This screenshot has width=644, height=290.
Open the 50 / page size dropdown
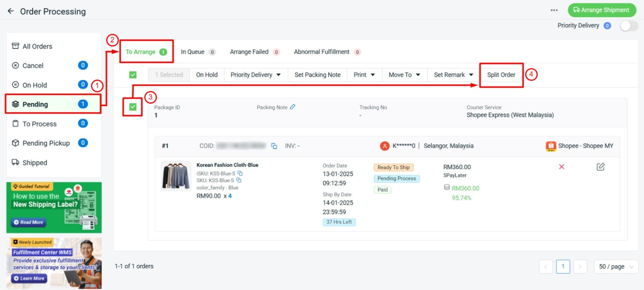(x=615, y=266)
